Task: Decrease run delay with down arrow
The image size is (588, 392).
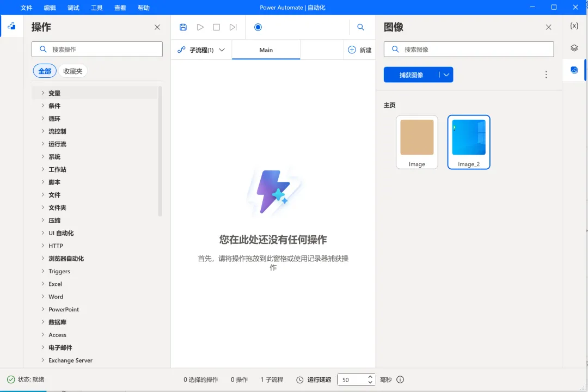Action: tap(370, 382)
